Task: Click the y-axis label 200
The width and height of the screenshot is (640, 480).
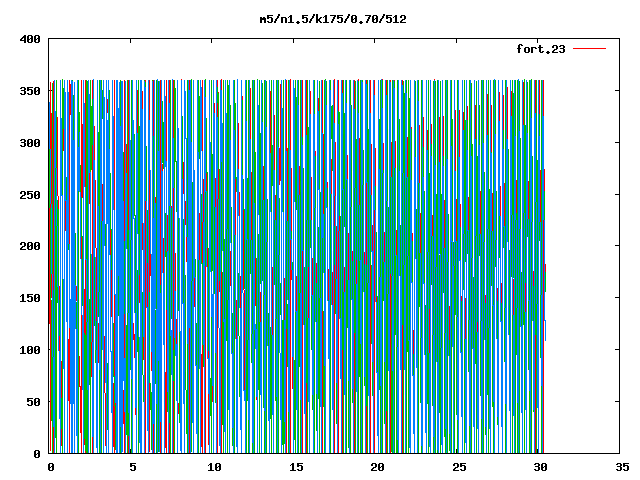Action: pos(30,246)
